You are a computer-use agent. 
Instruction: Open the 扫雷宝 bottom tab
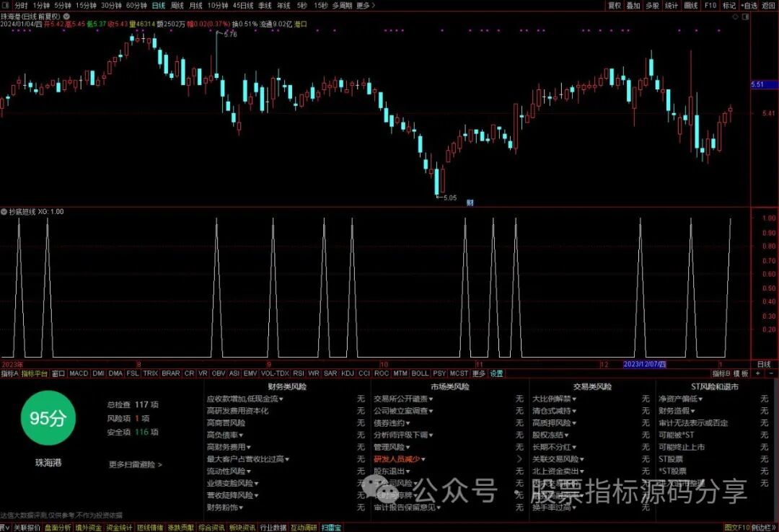(331, 528)
